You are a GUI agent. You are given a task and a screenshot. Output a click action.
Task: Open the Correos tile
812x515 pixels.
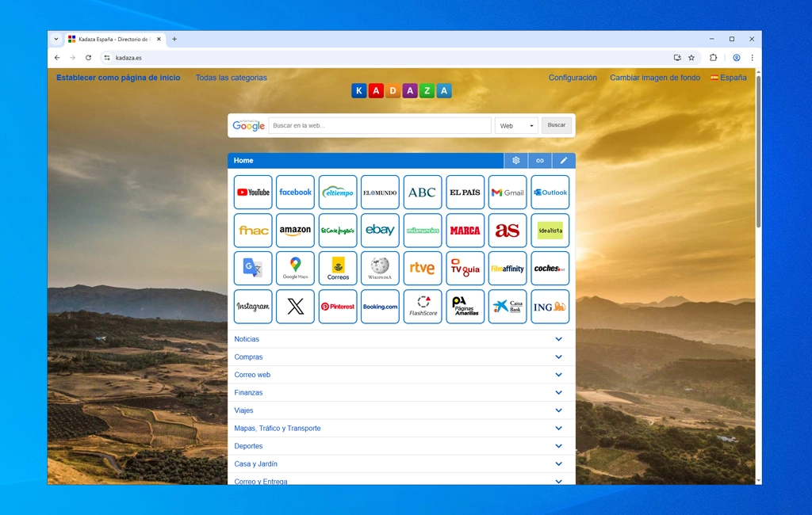(338, 268)
